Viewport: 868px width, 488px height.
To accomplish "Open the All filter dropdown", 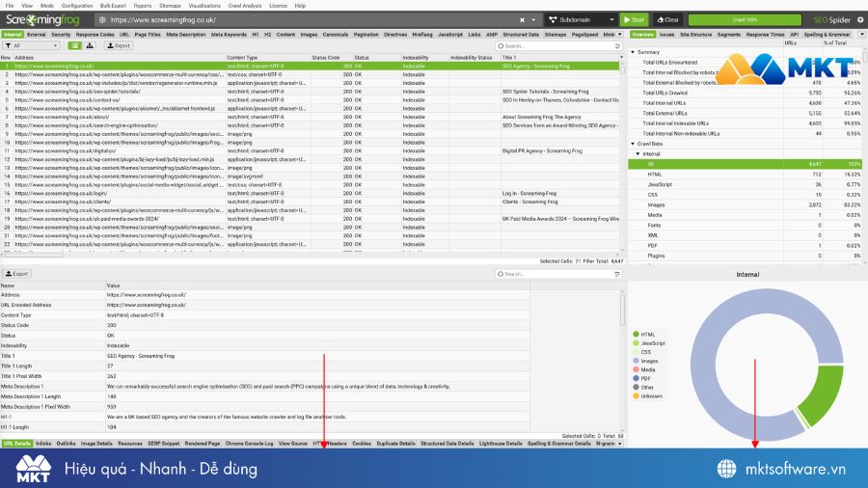I will (32, 46).
